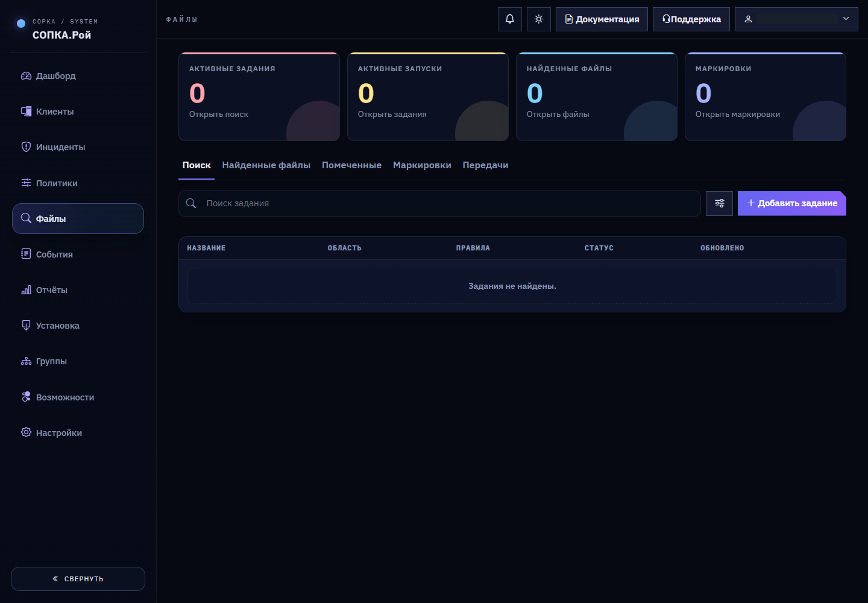Go to События menu label
Viewport: 868px width, 603px height.
(54, 254)
